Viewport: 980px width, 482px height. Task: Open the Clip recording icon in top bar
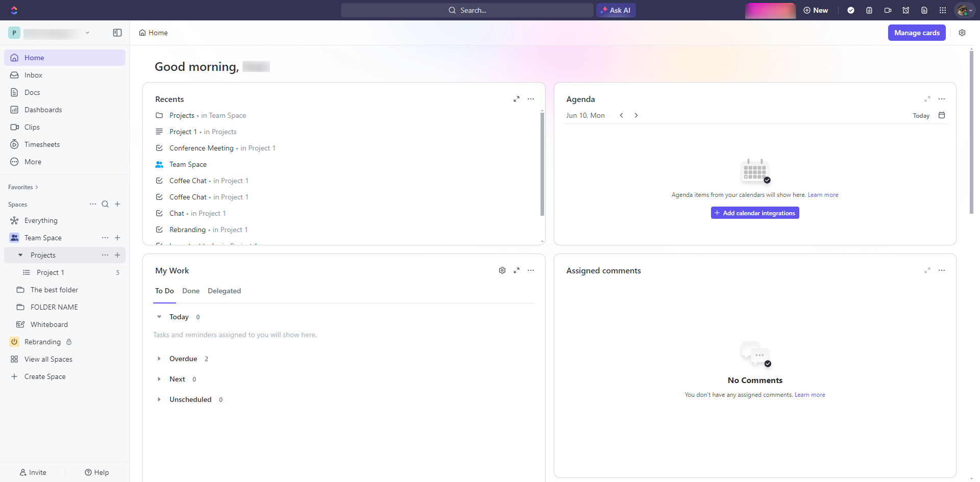(x=888, y=10)
